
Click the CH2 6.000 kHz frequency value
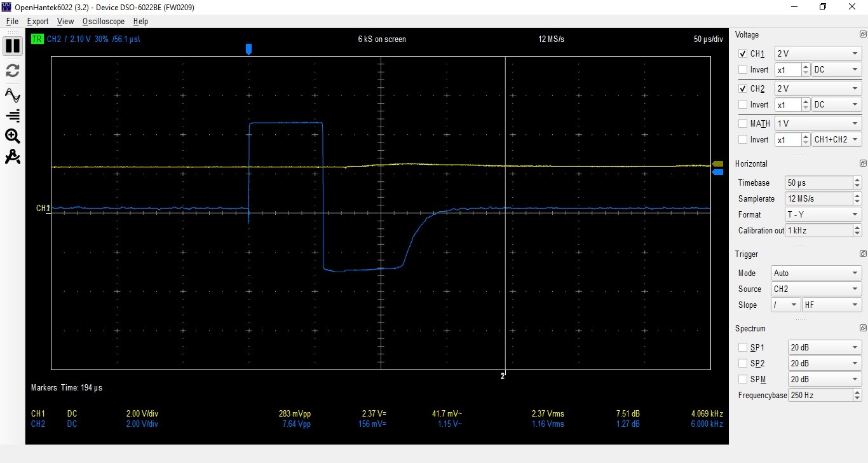706,424
